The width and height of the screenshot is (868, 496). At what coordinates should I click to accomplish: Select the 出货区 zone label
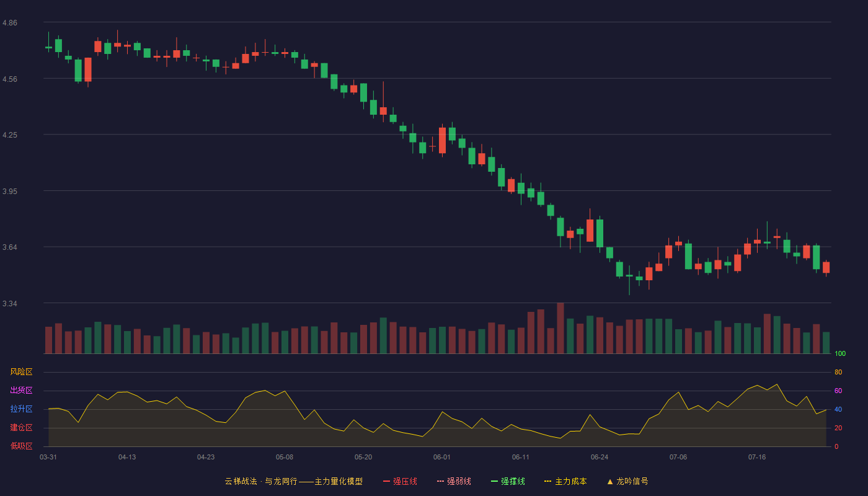coord(21,391)
